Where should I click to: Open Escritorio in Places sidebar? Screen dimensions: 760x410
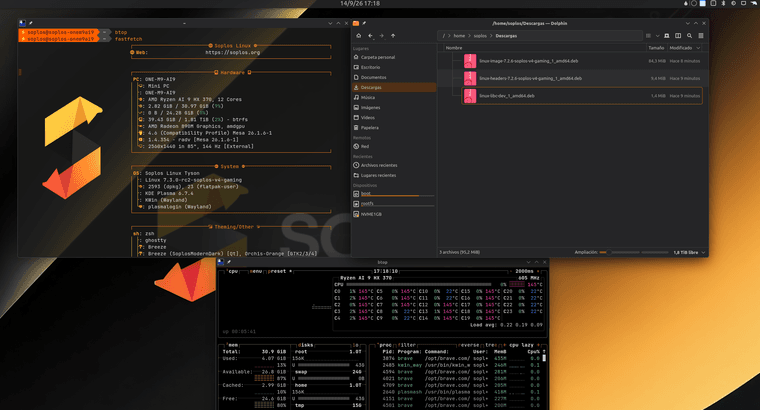(x=394, y=67)
